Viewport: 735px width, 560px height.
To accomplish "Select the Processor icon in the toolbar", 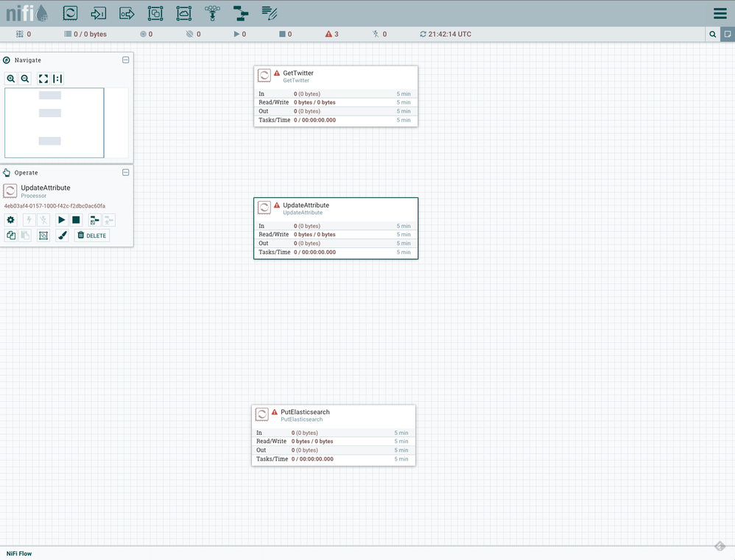I will (69, 13).
